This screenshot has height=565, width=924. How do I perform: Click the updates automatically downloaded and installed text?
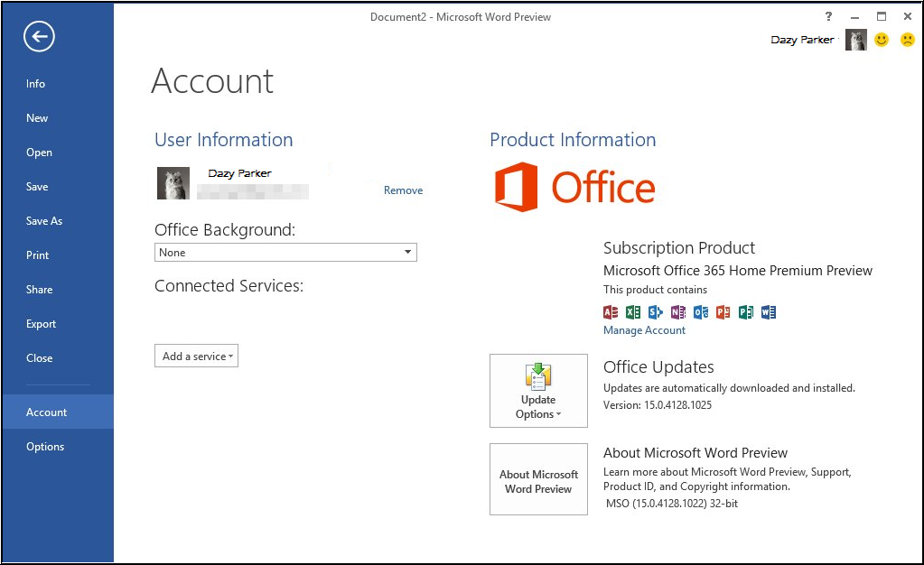pyautogui.click(x=729, y=388)
